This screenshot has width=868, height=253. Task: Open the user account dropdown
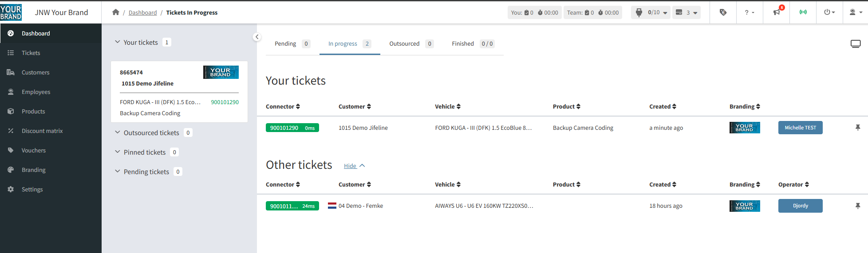tap(855, 12)
